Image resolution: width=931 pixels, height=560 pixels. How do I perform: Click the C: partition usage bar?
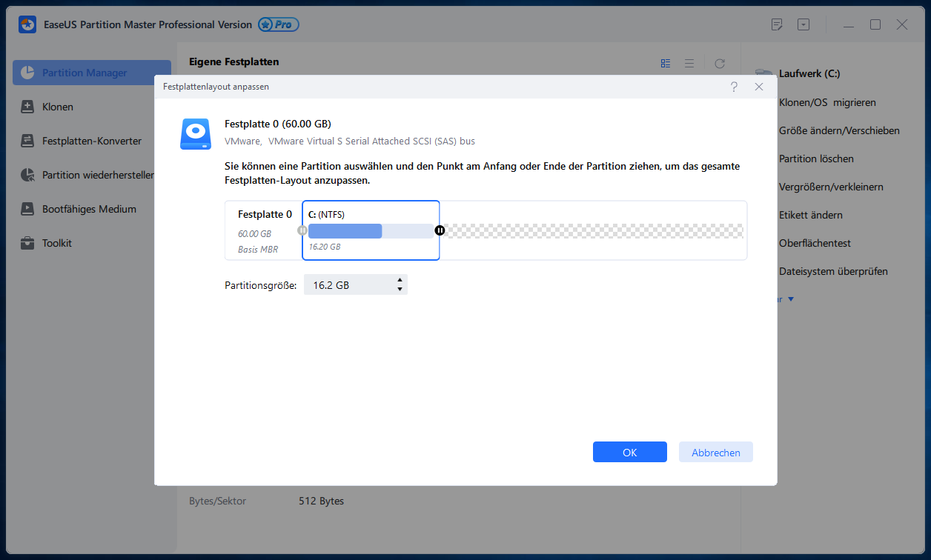(x=371, y=231)
